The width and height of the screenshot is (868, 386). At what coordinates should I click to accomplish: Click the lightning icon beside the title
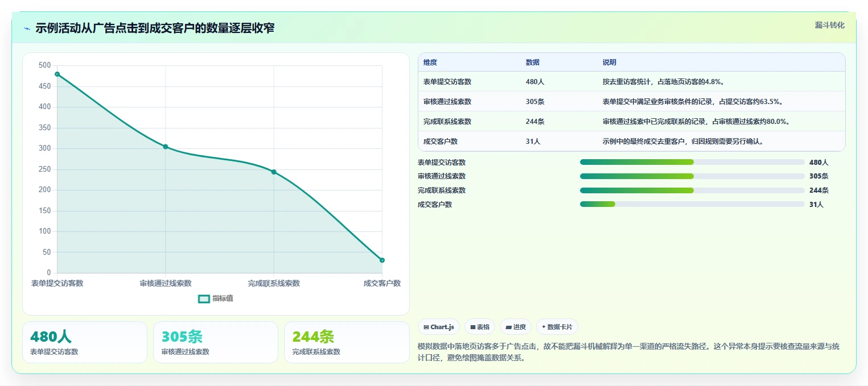click(27, 28)
